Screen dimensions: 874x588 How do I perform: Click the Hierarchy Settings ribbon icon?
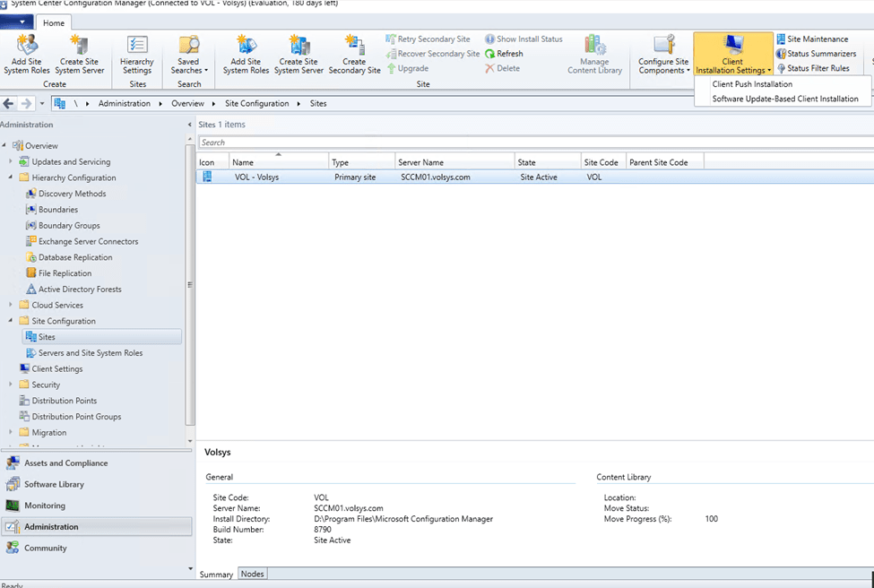[x=137, y=55]
